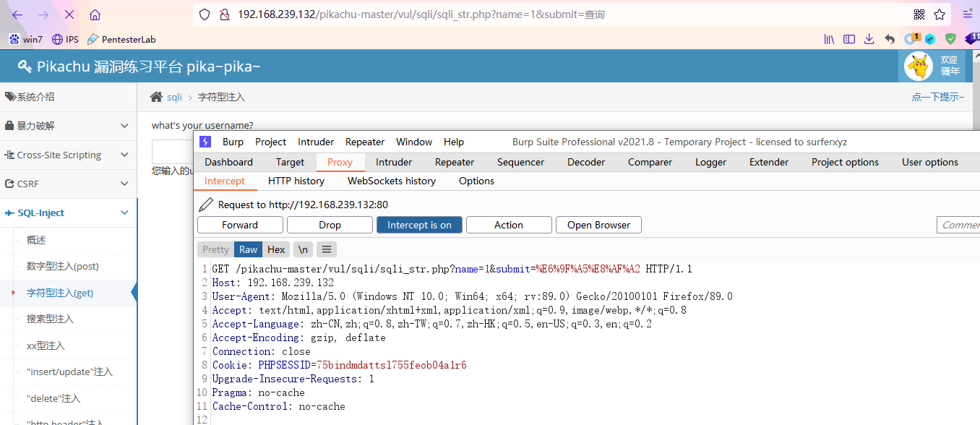980x425 pixels.
Task: Open the Intruder menu in menu bar
Action: click(316, 142)
